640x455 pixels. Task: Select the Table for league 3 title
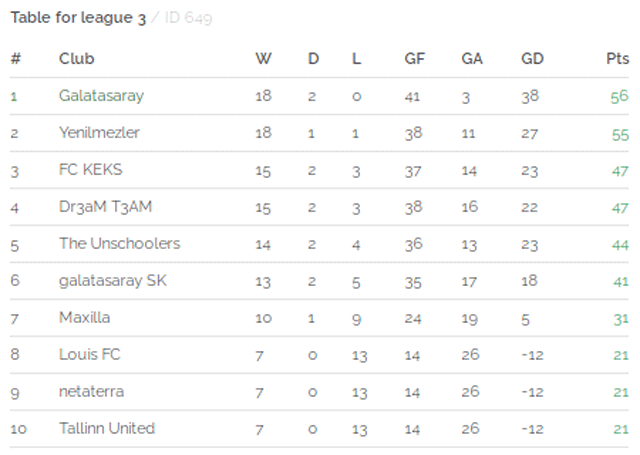coord(78,18)
